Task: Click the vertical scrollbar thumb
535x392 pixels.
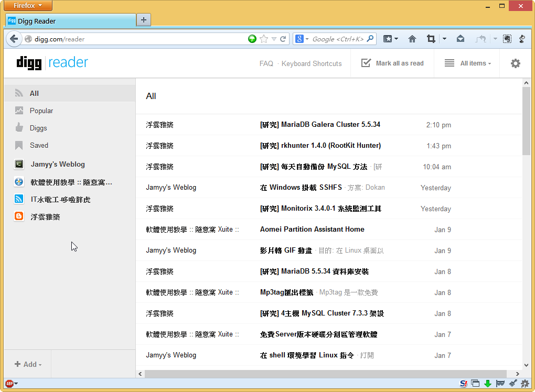Action: (526, 121)
